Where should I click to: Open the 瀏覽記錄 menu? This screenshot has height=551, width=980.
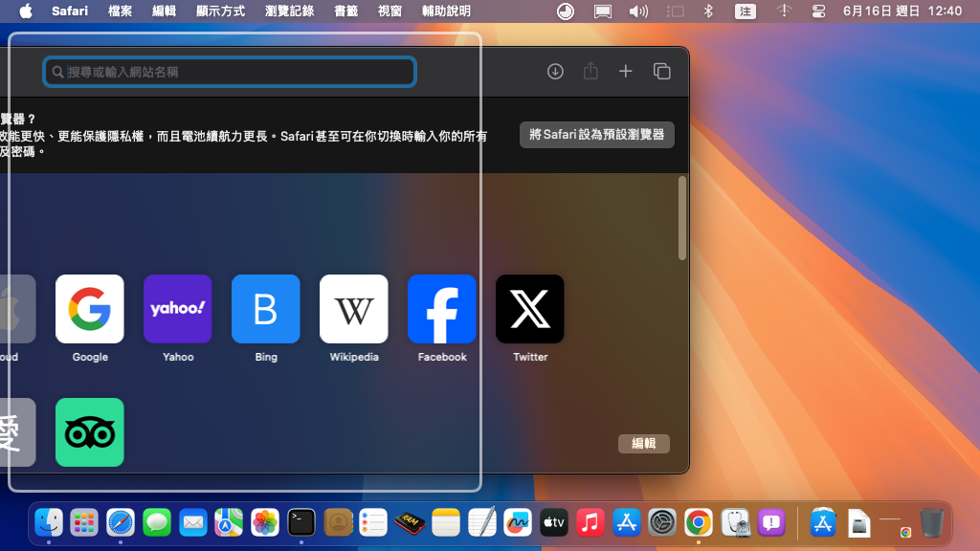(289, 11)
